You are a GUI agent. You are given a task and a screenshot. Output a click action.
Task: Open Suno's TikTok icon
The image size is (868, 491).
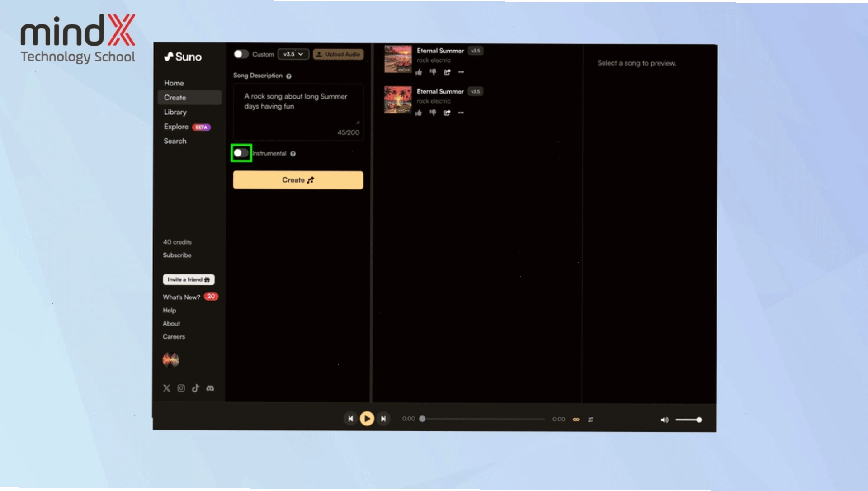click(196, 388)
